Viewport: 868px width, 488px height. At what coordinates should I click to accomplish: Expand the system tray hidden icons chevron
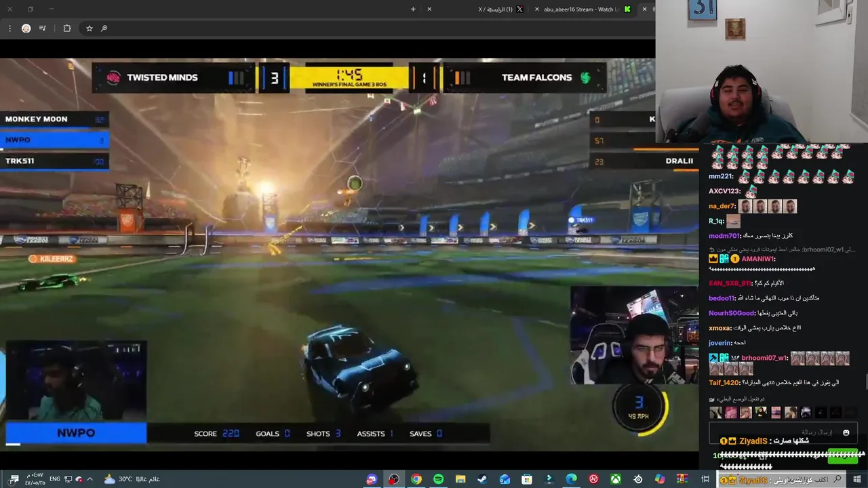(x=90, y=479)
